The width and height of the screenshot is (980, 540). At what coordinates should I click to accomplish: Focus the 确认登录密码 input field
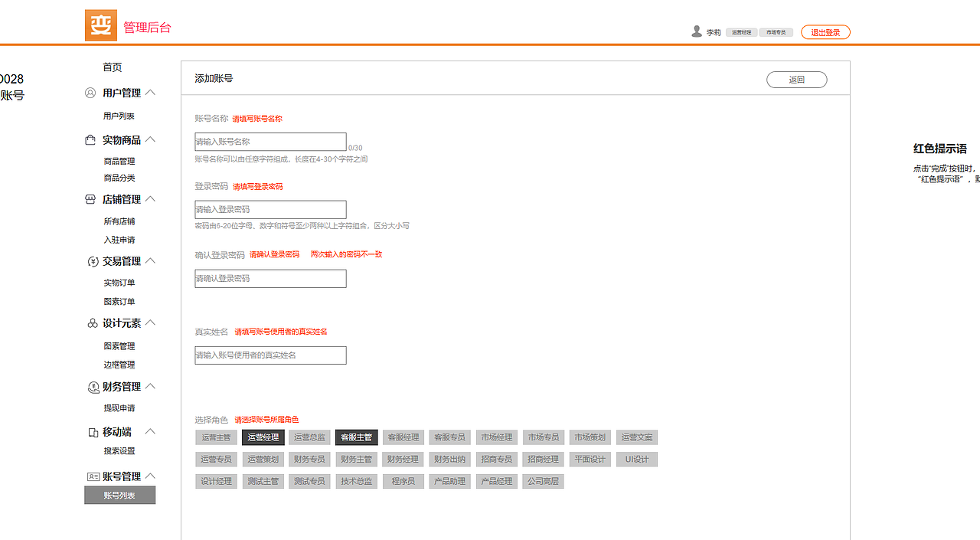(270, 278)
